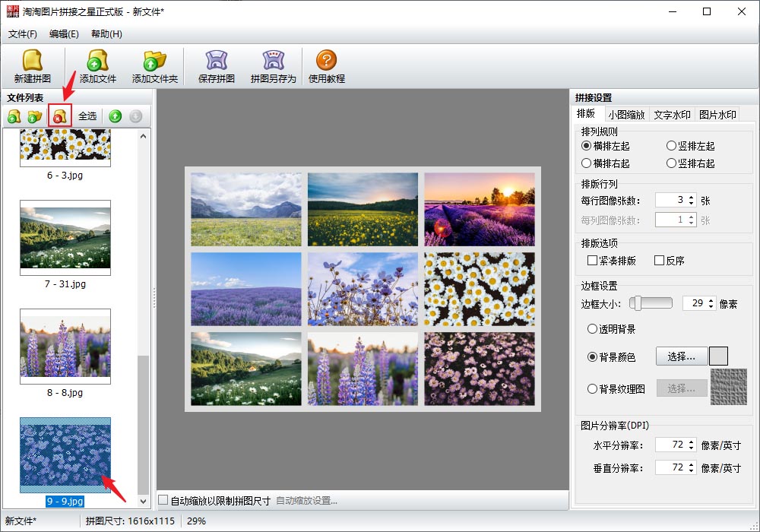This screenshot has width=760, height=532.
Task: Click 选择... next to 背景纹理图
Action: pyautogui.click(x=682, y=388)
